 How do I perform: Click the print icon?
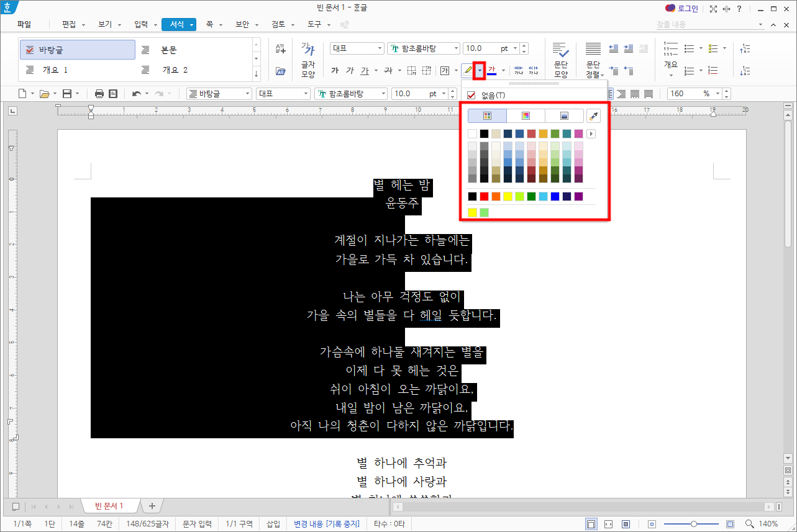tap(99, 94)
